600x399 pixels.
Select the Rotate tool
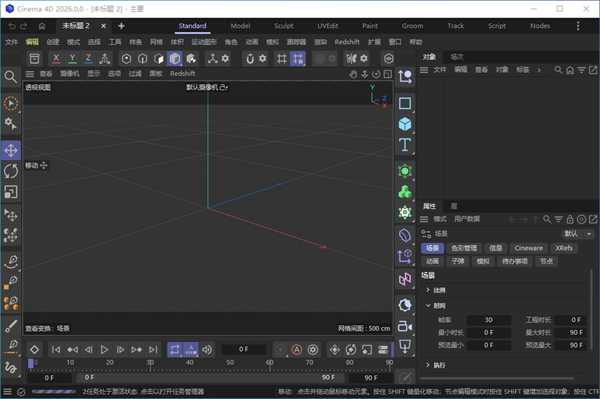[11, 171]
